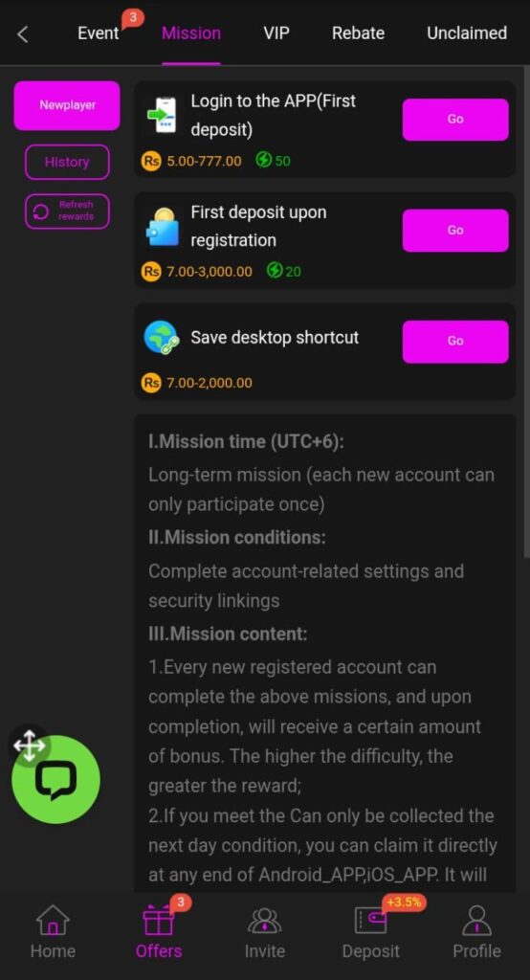Tap the first deposit wallet mission icon
The height and width of the screenshot is (980, 530).
pyautogui.click(x=162, y=226)
